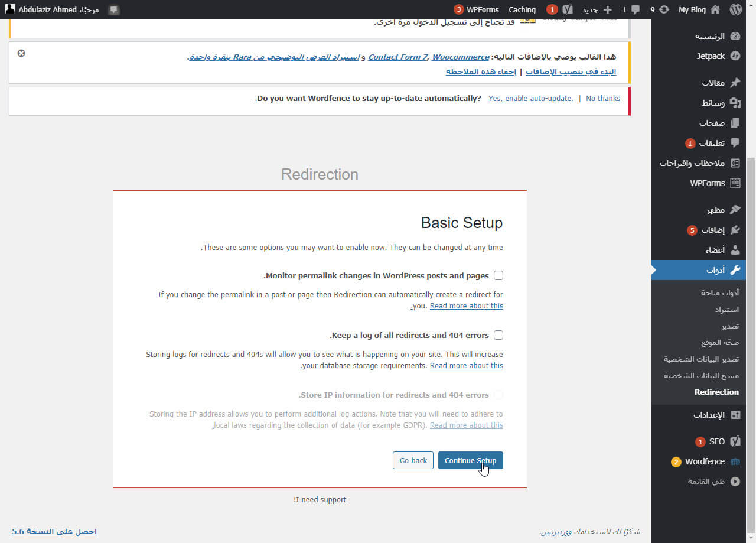Open تصدير submenu item
This screenshot has height=543, width=756.
click(730, 326)
